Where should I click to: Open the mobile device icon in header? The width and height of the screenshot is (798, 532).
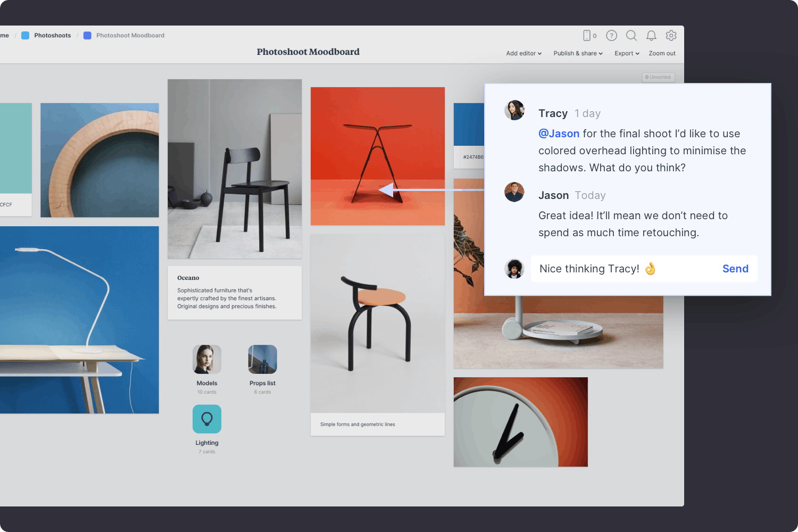click(x=587, y=36)
